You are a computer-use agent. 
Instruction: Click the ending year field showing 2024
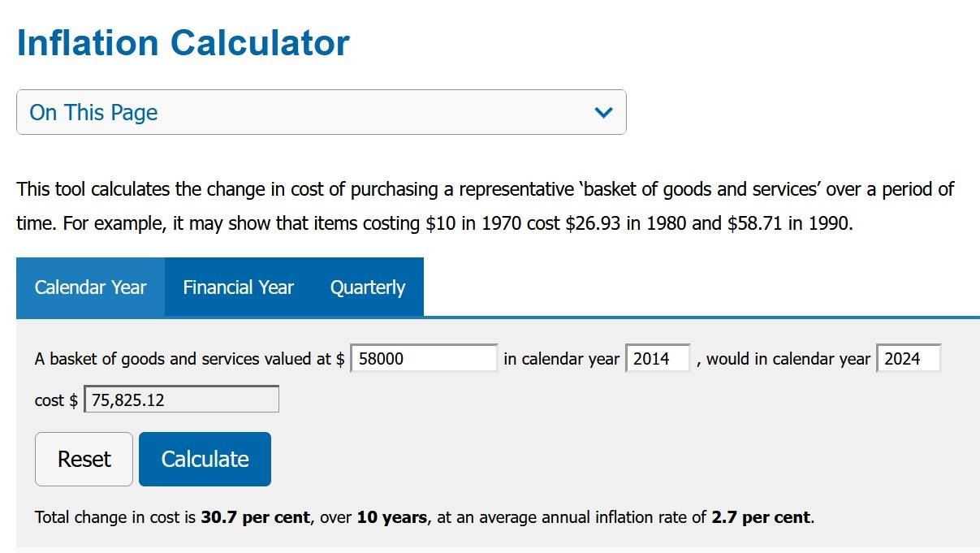[909, 359]
